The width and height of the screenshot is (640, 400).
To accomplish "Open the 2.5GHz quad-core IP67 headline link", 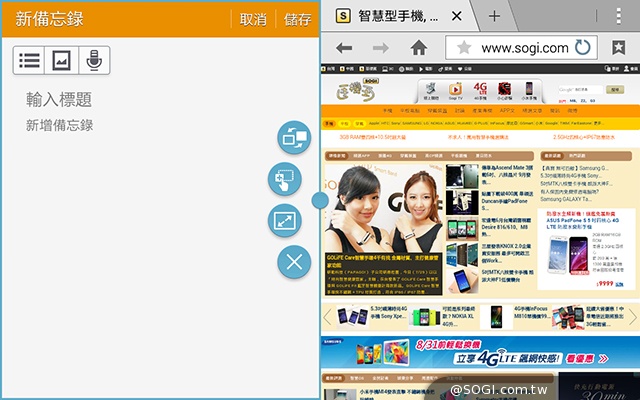I will coord(584,138).
